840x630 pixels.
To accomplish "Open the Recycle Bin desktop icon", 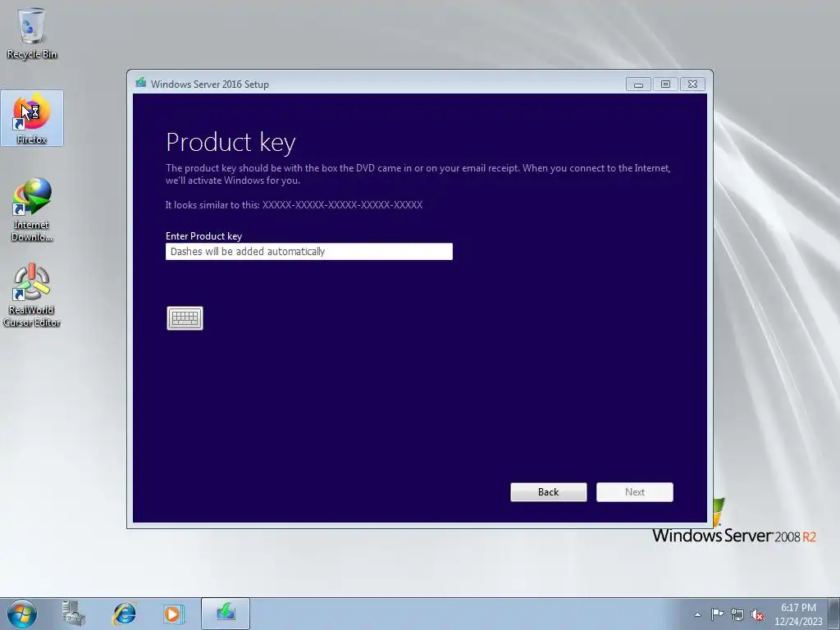I will coord(32,33).
